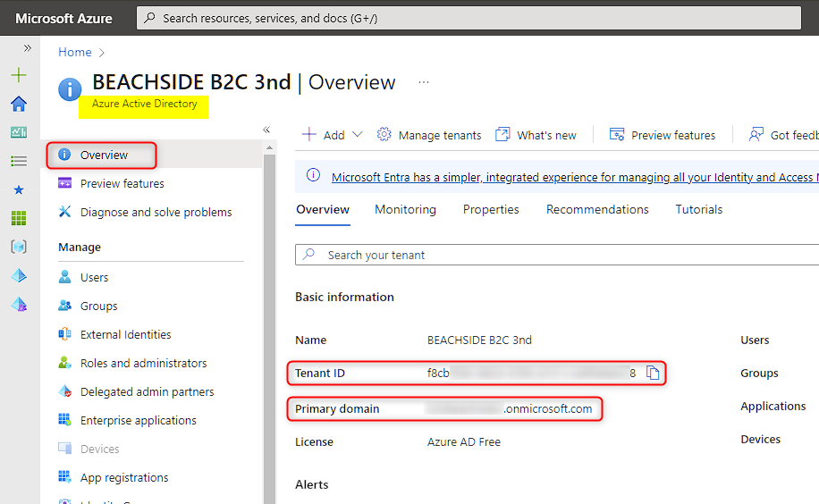Click the Azure AD Free license value
819x504 pixels.
[x=464, y=441]
